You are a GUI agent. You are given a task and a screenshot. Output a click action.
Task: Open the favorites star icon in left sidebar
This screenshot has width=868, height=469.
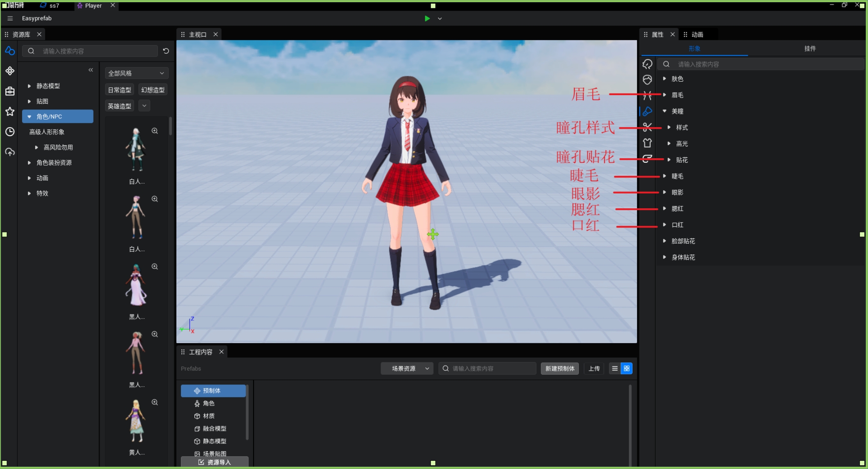(10, 112)
